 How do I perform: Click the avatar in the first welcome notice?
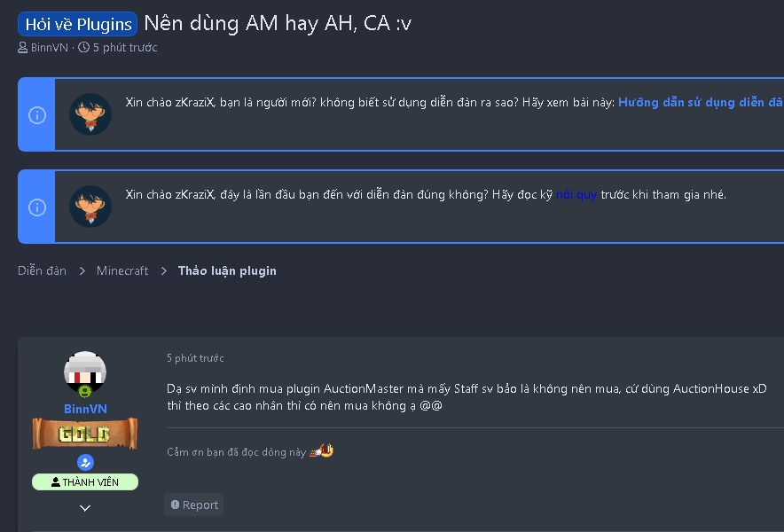[x=90, y=114]
